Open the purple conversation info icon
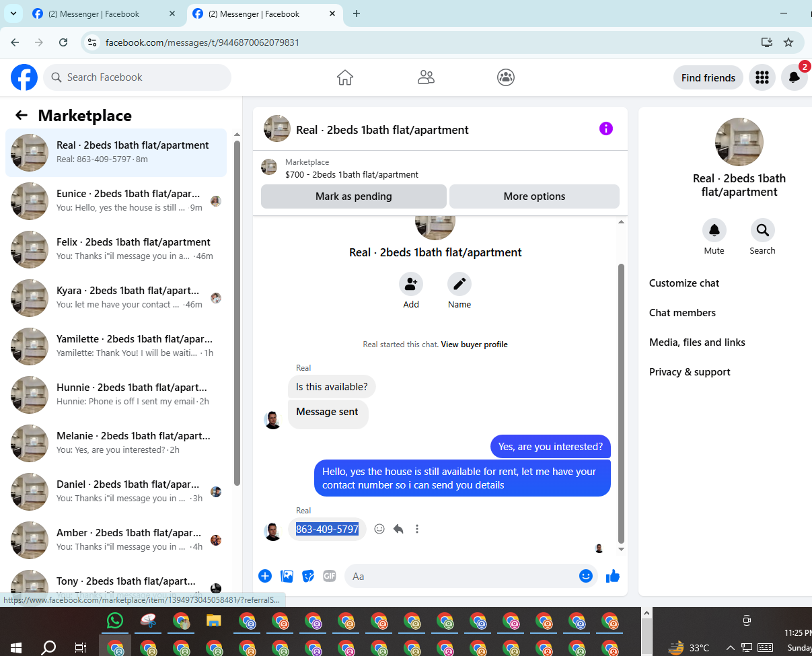This screenshot has height=656, width=812. coord(606,129)
